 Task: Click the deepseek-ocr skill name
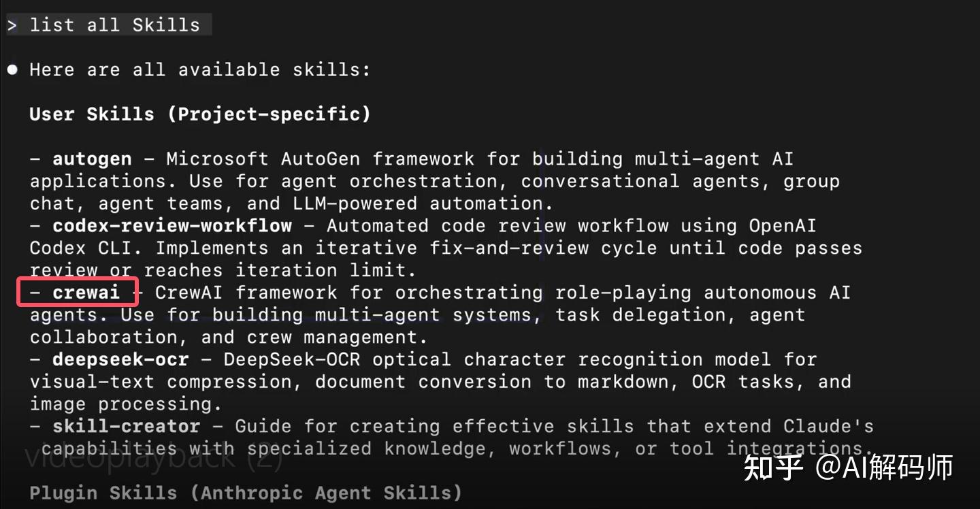120,359
